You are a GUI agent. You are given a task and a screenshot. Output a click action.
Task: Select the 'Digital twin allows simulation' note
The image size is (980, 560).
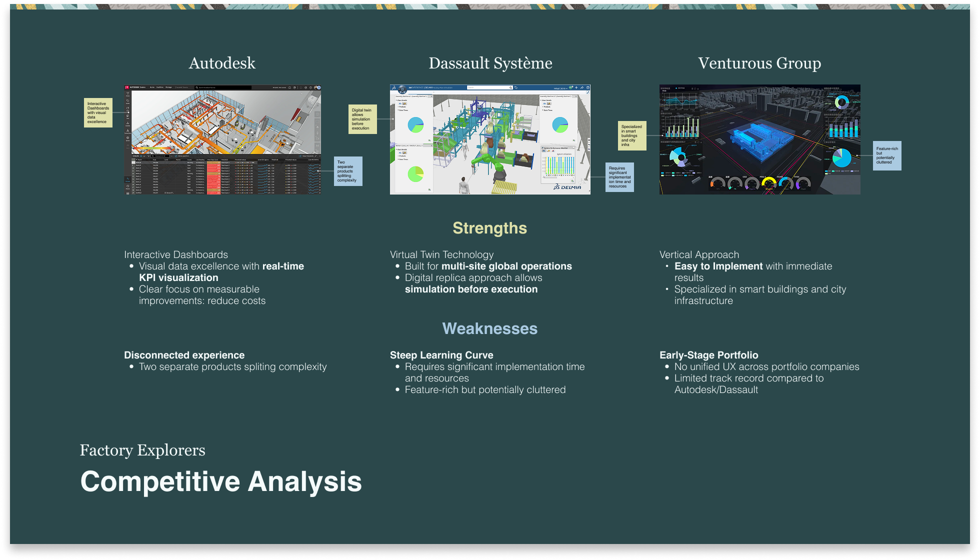pyautogui.click(x=362, y=119)
